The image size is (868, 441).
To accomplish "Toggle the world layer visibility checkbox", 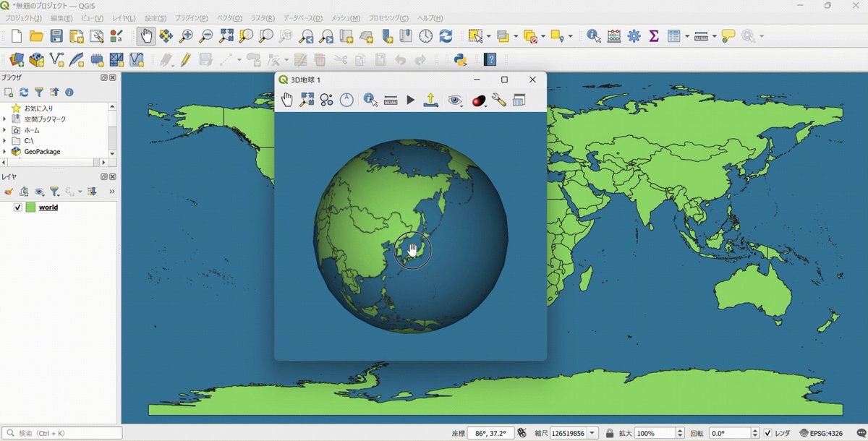I will click(x=18, y=207).
